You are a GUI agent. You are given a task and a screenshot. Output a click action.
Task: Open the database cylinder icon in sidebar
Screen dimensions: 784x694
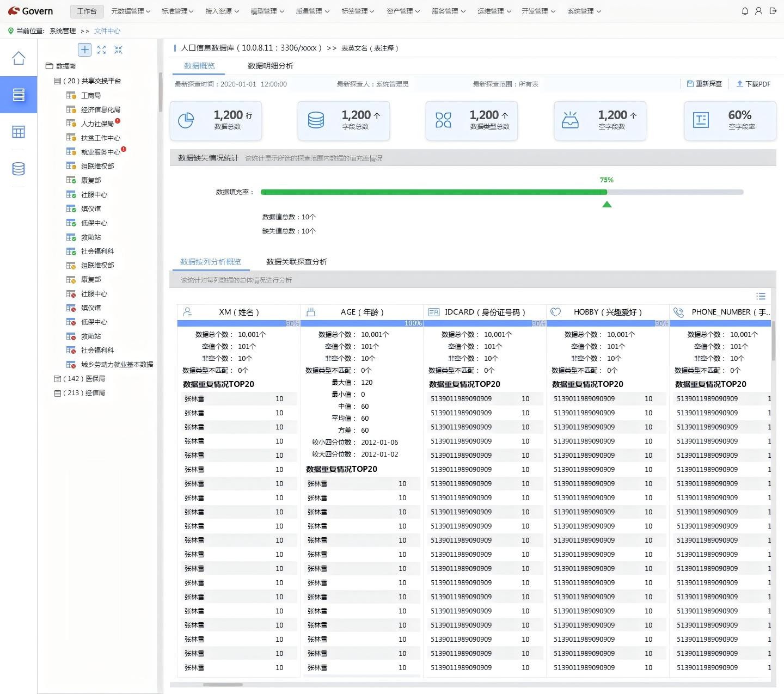tap(19, 169)
